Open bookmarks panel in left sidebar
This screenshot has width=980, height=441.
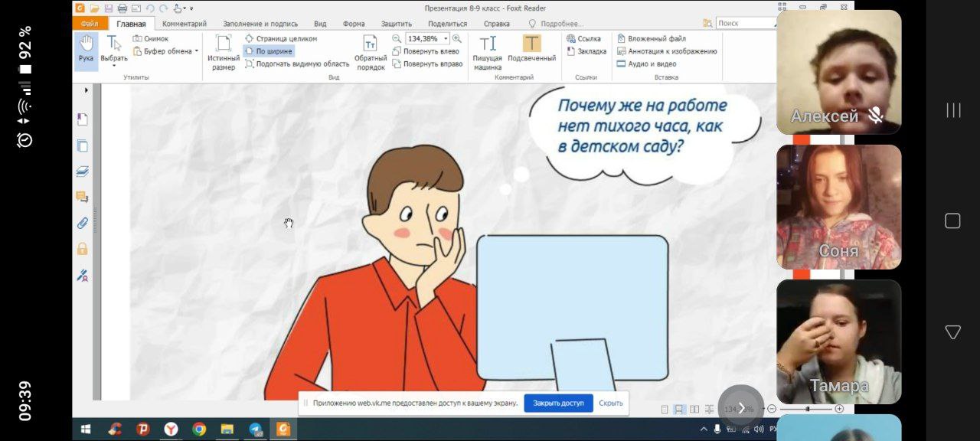coord(82,119)
